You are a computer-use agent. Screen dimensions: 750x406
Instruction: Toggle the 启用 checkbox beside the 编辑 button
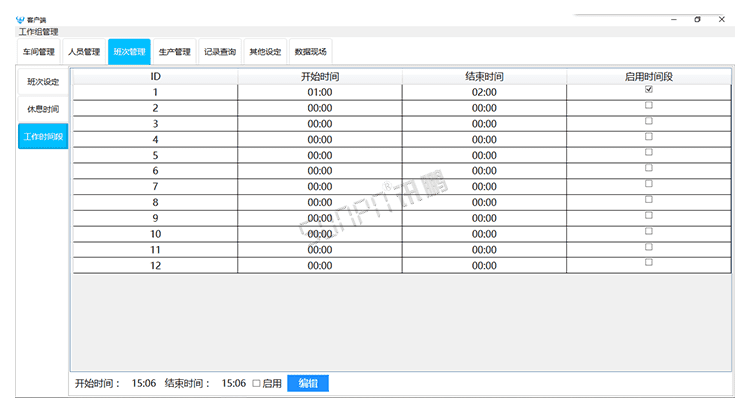click(256, 383)
